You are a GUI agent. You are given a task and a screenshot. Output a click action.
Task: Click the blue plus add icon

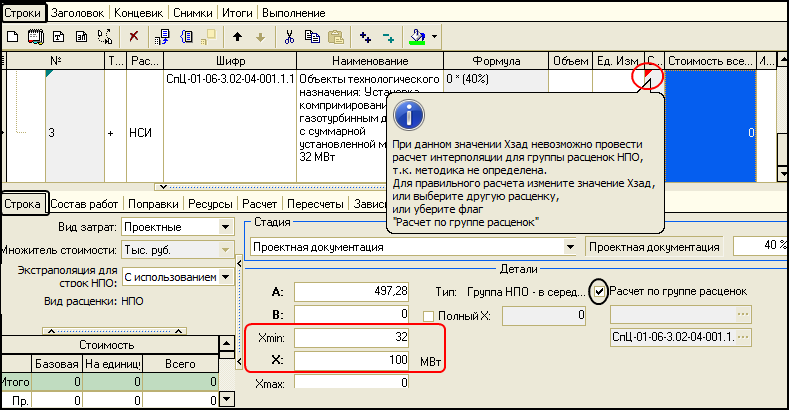coord(366,37)
